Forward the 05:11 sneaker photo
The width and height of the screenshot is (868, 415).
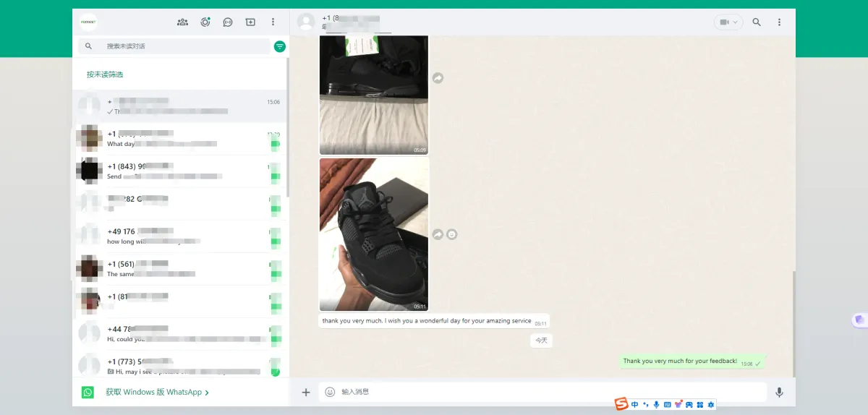pos(438,234)
